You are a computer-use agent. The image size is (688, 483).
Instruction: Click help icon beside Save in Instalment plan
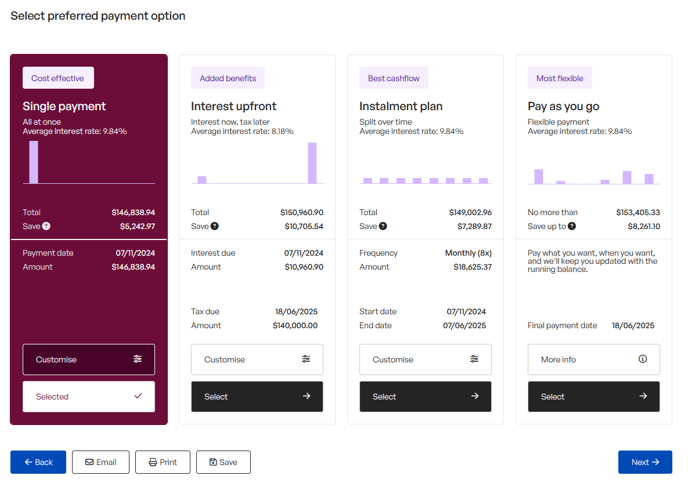click(x=383, y=227)
